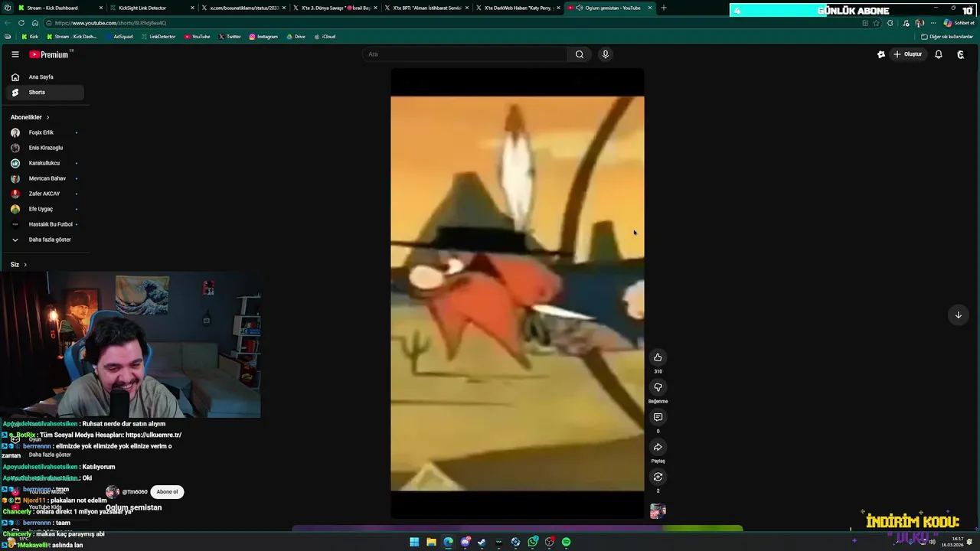Pause the playing Short video
The width and height of the screenshot is (980, 551).
517,293
